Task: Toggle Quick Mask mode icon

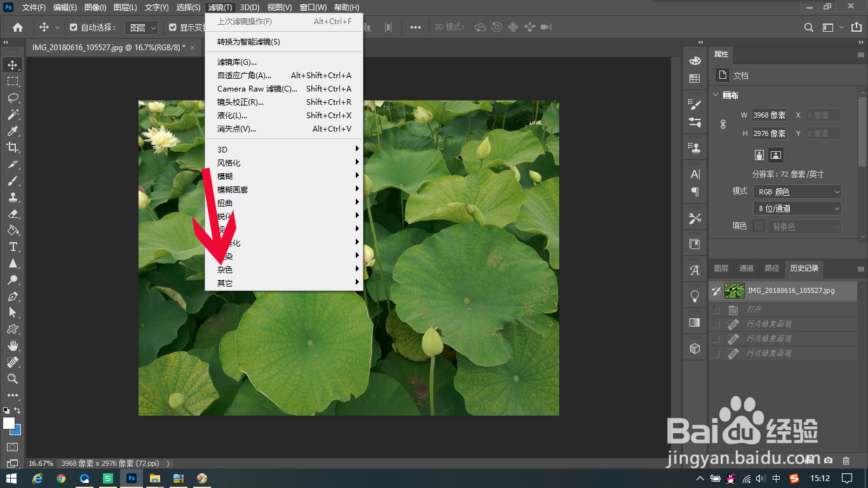Action: [x=12, y=447]
